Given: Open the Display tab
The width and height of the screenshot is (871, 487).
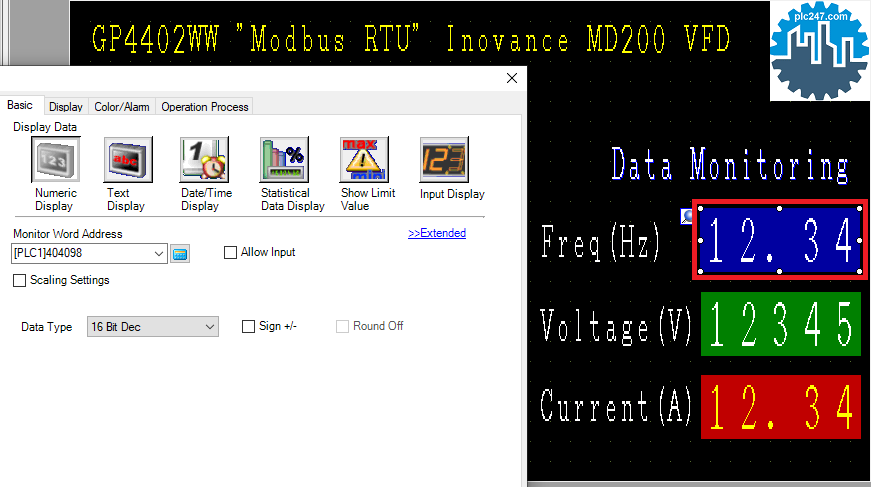Looking at the screenshot, I should pyautogui.click(x=66, y=107).
